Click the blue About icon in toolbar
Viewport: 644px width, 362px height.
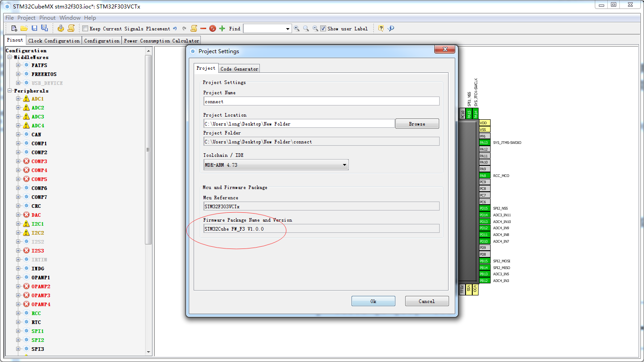[391, 29]
